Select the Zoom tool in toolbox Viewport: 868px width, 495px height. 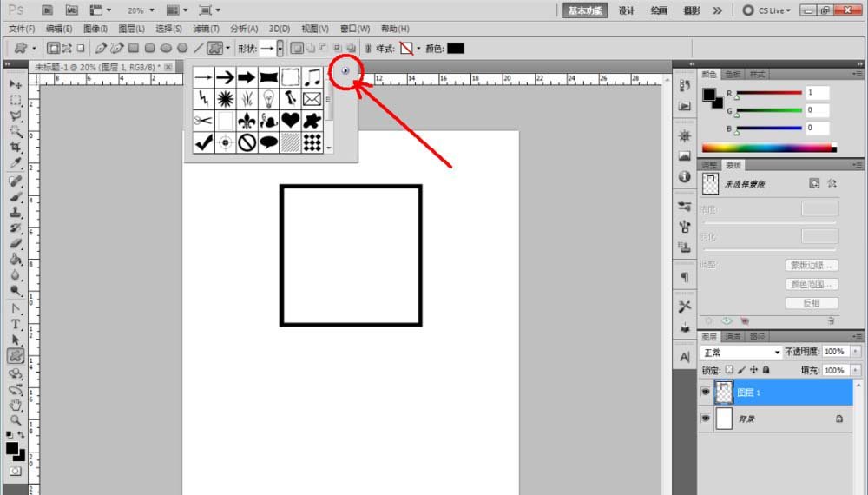16,420
